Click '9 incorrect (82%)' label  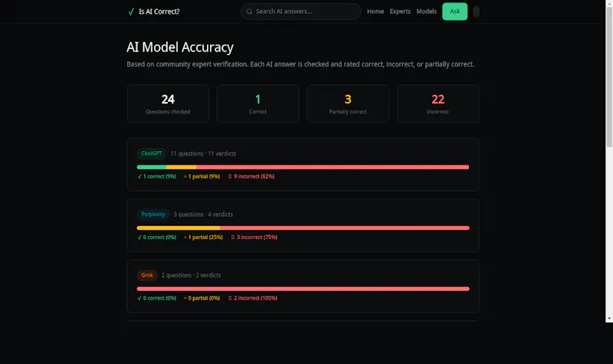tap(254, 177)
